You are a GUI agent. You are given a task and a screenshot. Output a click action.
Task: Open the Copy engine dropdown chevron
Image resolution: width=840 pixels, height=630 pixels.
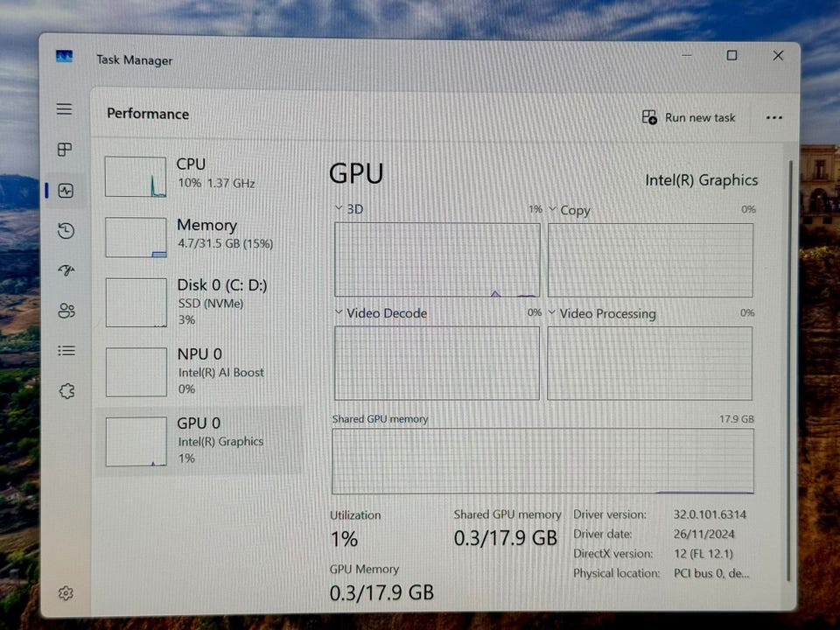coord(552,209)
